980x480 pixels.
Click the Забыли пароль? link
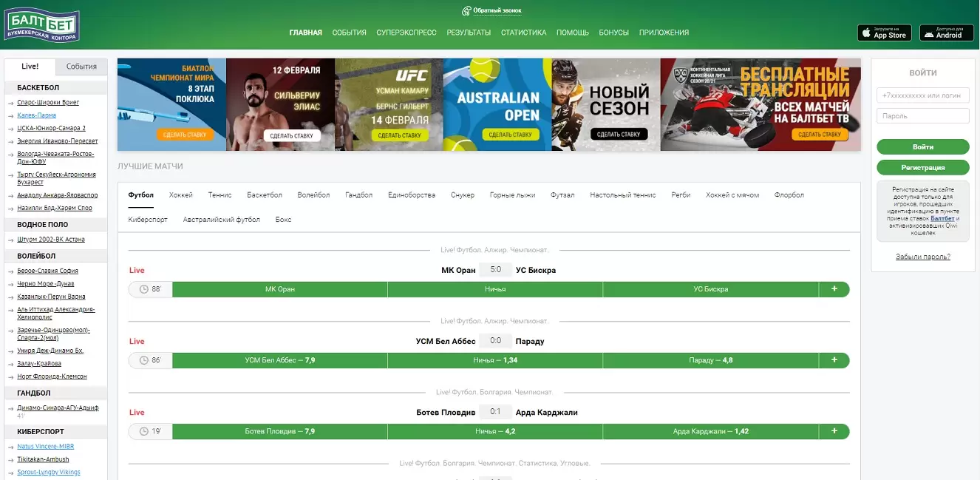[923, 257]
